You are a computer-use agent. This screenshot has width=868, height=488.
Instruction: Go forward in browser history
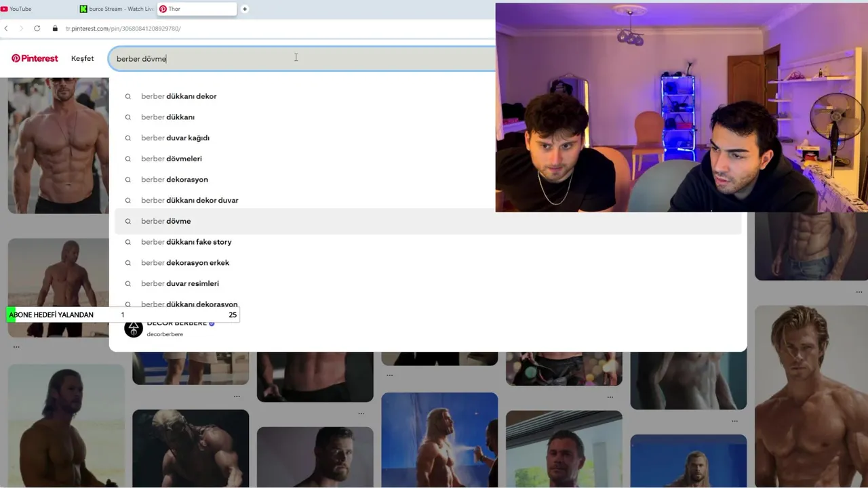pyautogui.click(x=21, y=28)
